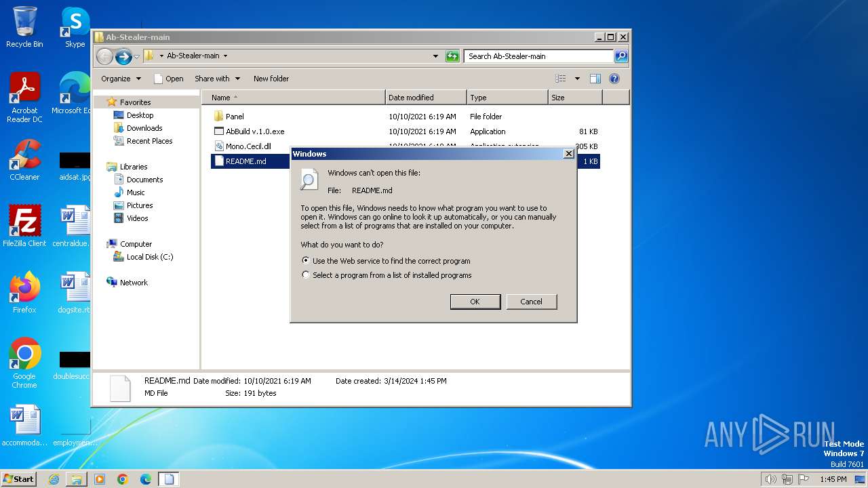This screenshot has width=868, height=488.
Task: Open the centraldue Word document icon
Action: (73, 226)
